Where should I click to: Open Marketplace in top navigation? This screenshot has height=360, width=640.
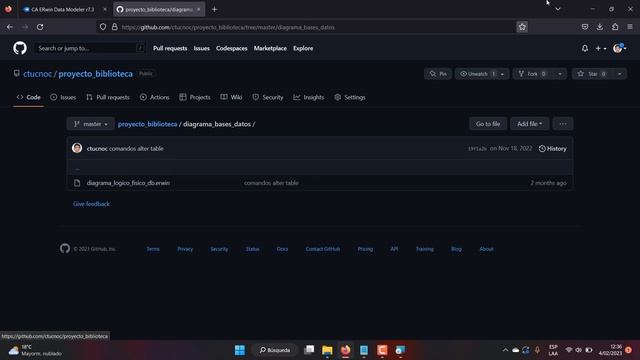270,48
